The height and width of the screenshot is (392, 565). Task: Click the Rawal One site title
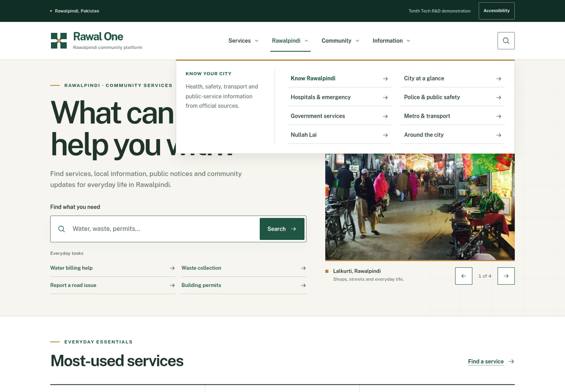point(98,37)
